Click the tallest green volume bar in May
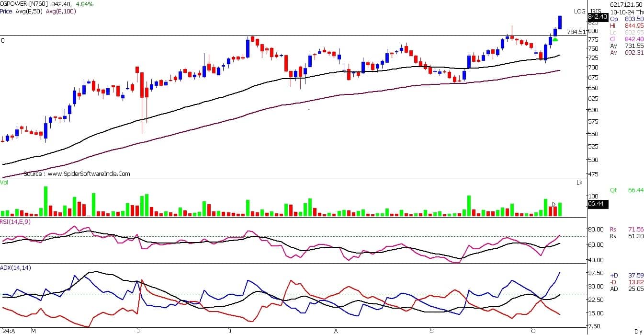The height and width of the screenshot is (335, 644). pyautogui.click(x=46, y=201)
